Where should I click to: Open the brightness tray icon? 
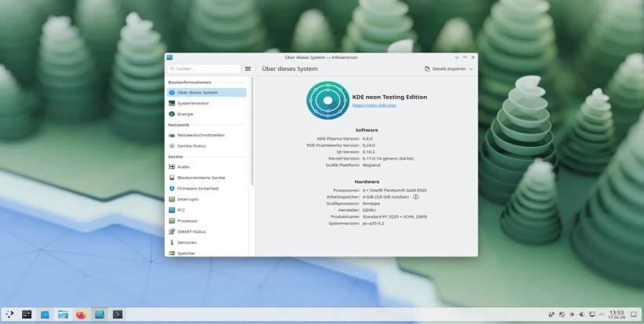pyautogui.click(x=572, y=315)
